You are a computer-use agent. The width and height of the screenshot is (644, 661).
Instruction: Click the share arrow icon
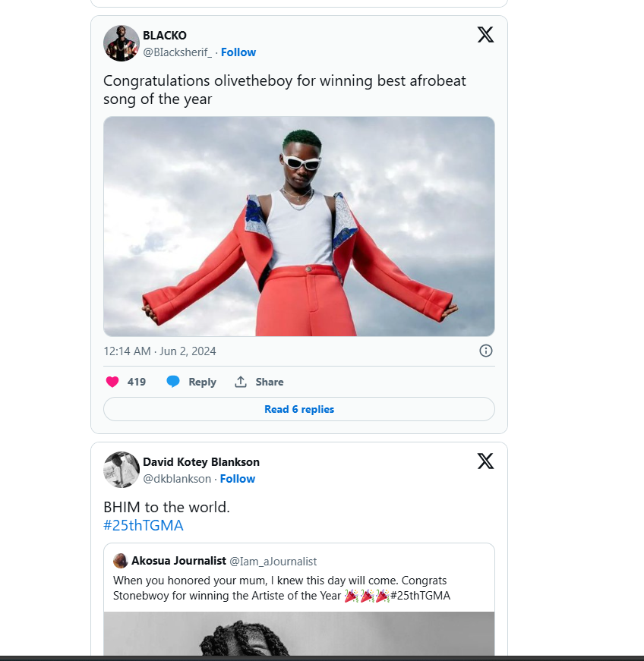[241, 382]
